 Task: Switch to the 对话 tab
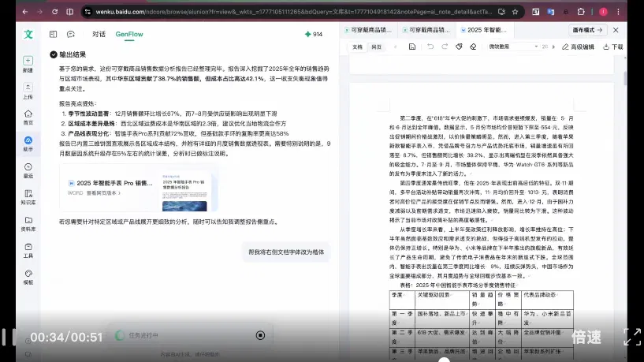pyautogui.click(x=99, y=34)
